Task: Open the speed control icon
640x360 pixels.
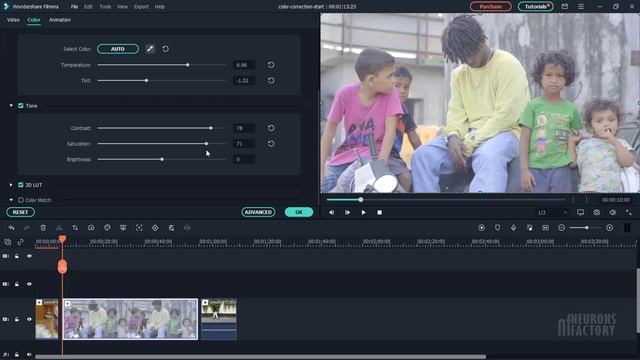Action: coord(91,228)
